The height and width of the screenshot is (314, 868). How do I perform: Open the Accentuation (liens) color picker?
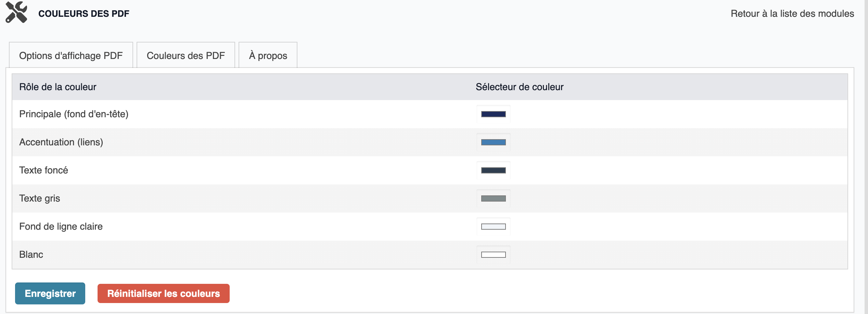click(493, 142)
